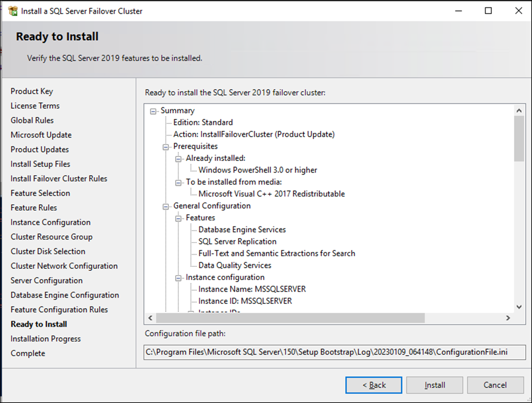Select the Complete step

point(28,354)
